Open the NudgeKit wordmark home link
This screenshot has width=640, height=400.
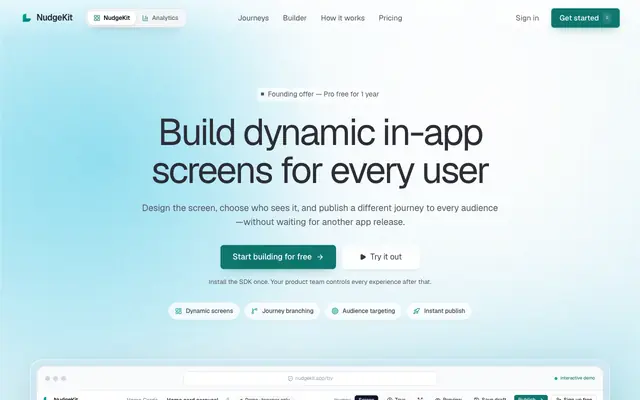click(54, 18)
